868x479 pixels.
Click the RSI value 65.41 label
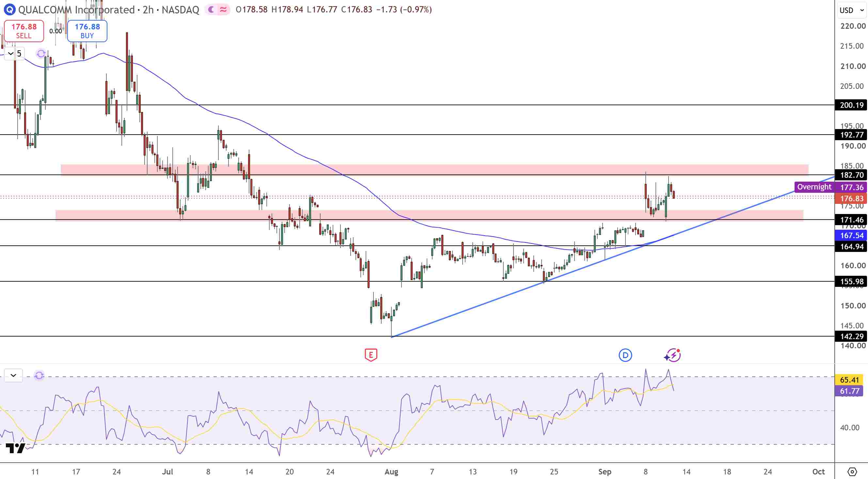849,380
